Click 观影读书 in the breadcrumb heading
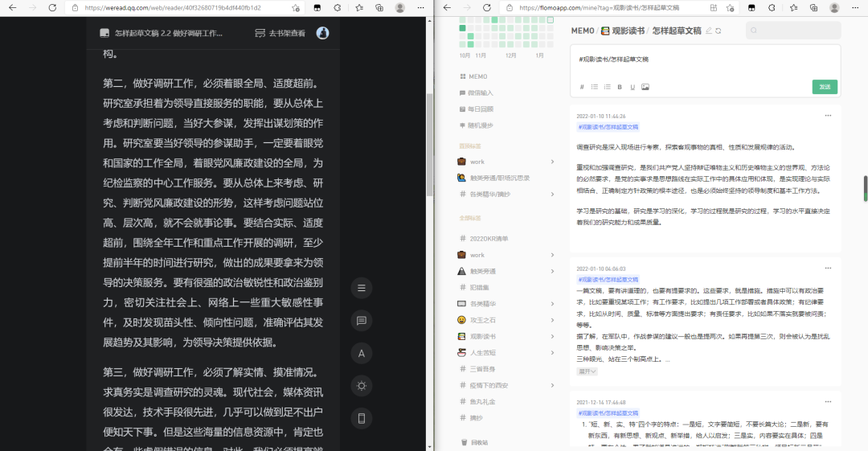Viewport: 868px width, 451px height. 623,31
